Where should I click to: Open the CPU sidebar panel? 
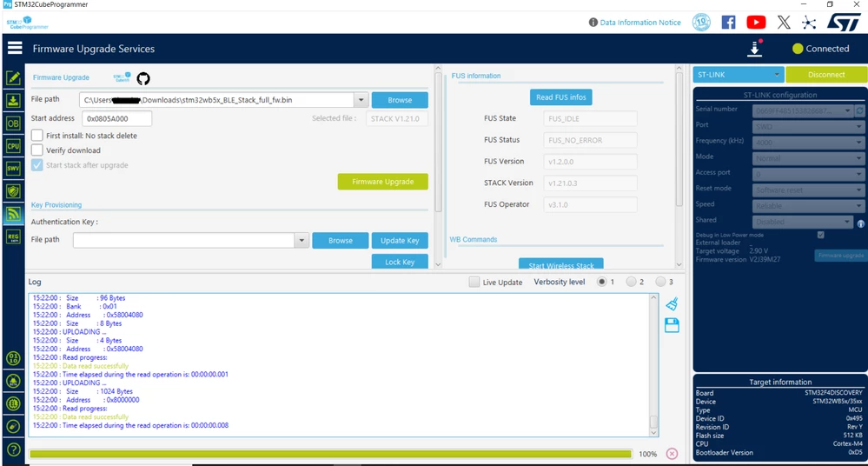pos(13,146)
